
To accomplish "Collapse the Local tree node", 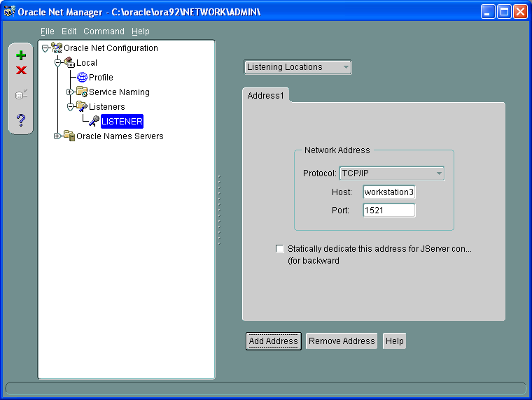I will click(57, 63).
